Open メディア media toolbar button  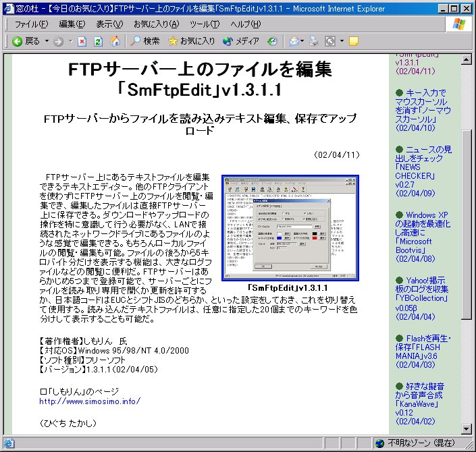(x=241, y=41)
